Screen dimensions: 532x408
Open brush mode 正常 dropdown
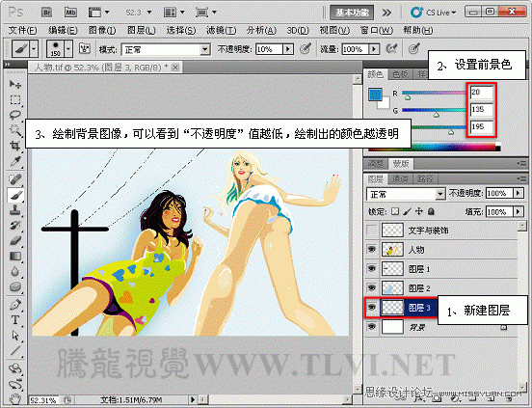[166, 49]
